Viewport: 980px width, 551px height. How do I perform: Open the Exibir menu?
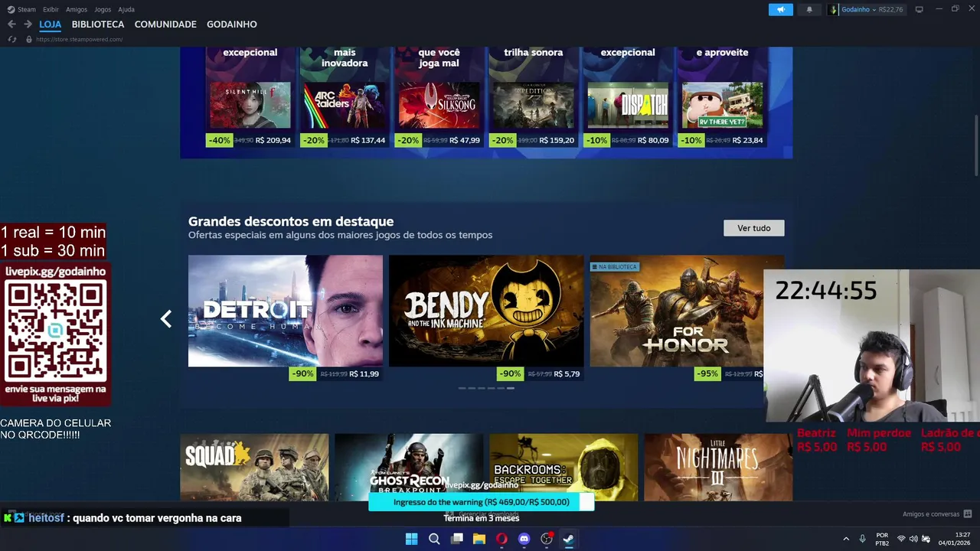(51, 9)
